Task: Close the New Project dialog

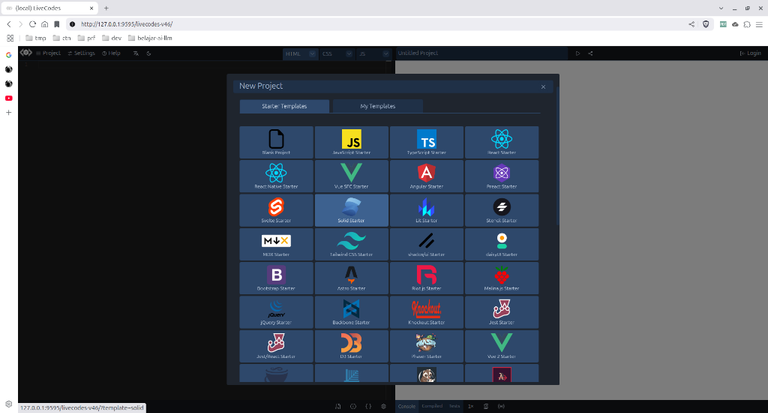Action: pyautogui.click(x=543, y=87)
